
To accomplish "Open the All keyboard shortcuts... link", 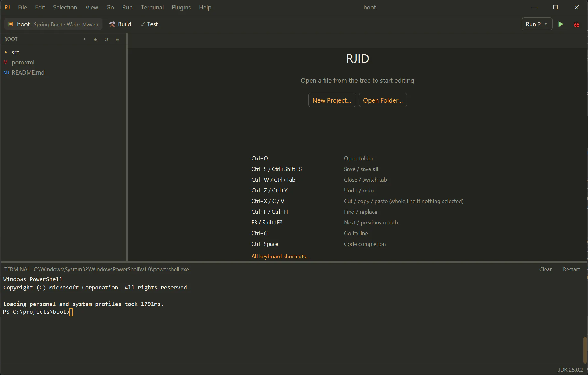I will (x=281, y=256).
